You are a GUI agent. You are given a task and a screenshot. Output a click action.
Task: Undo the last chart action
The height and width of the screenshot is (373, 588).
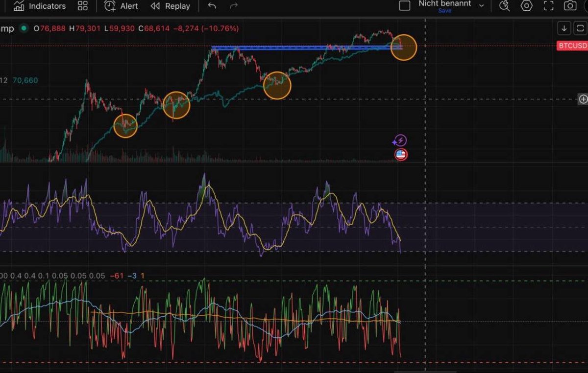point(212,6)
